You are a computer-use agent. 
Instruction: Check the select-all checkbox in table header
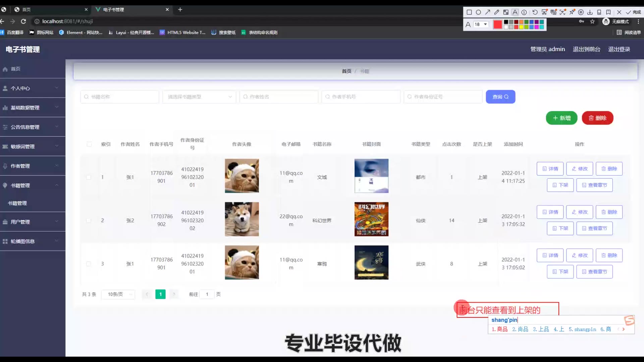[x=89, y=144]
